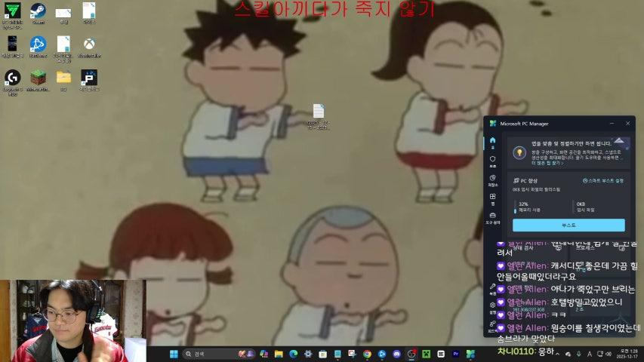644x362 pixels.
Task: Open the volume control in the system tray
Action: [609, 354]
